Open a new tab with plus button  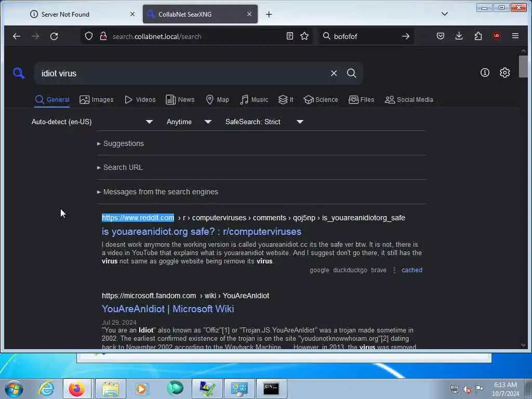pos(269,14)
